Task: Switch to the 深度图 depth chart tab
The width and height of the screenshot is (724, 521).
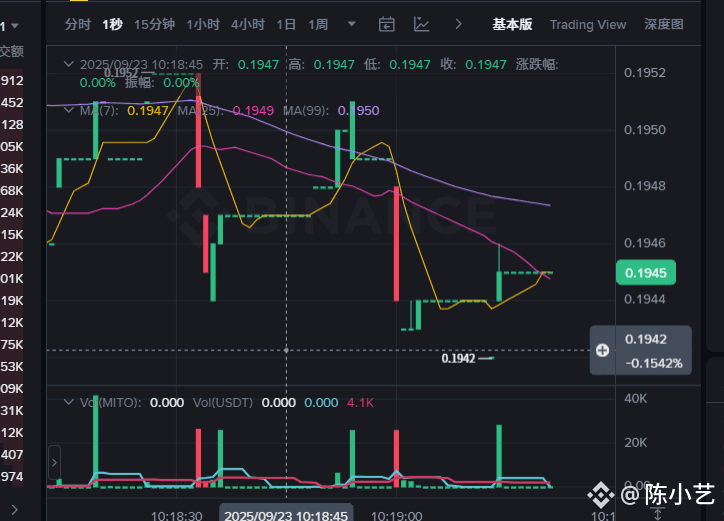Action: point(664,24)
